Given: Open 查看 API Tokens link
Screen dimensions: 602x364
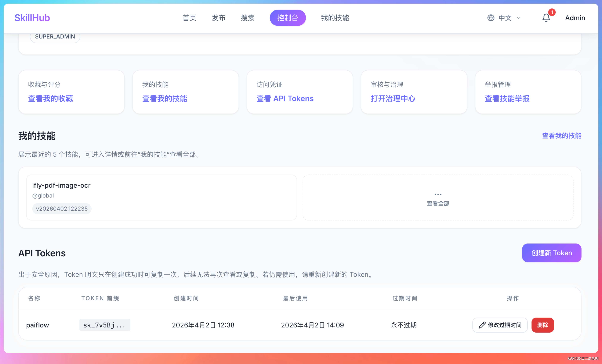Looking at the screenshot, I should click(285, 99).
